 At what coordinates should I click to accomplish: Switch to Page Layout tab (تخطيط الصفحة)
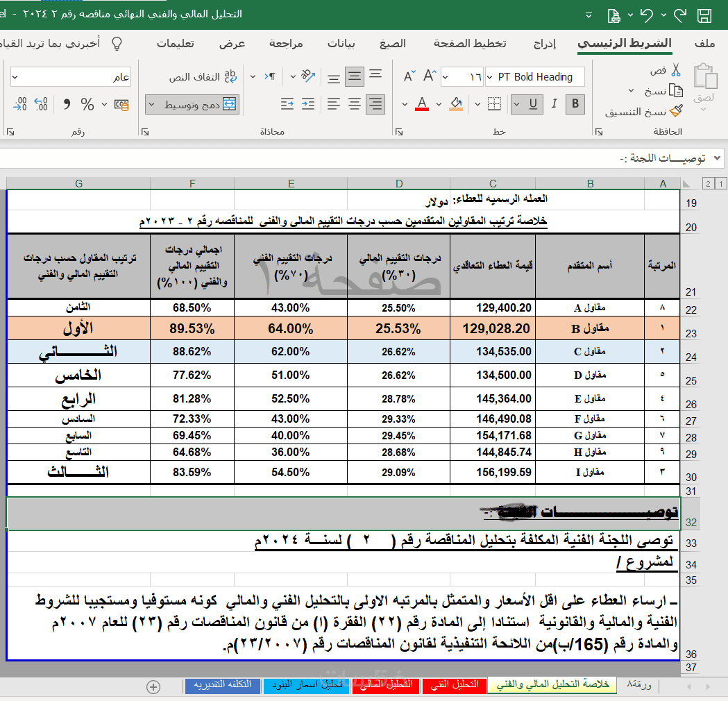tap(470, 44)
